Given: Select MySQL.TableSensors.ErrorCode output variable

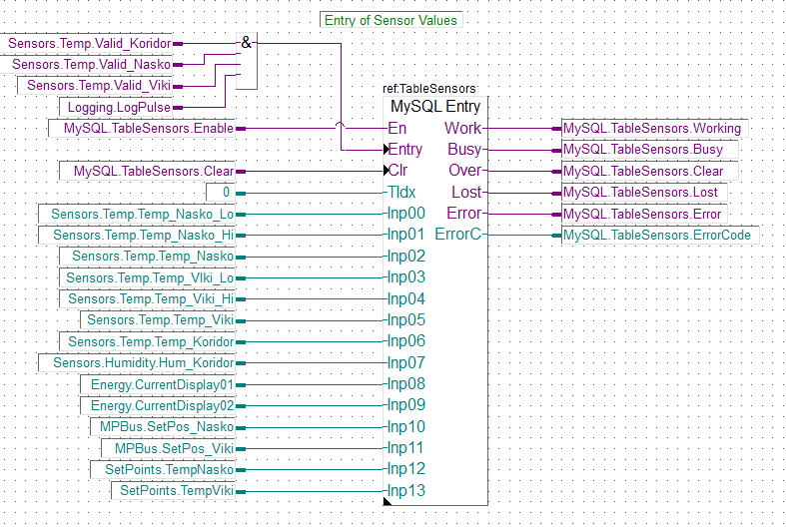Looking at the screenshot, I should click(661, 236).
